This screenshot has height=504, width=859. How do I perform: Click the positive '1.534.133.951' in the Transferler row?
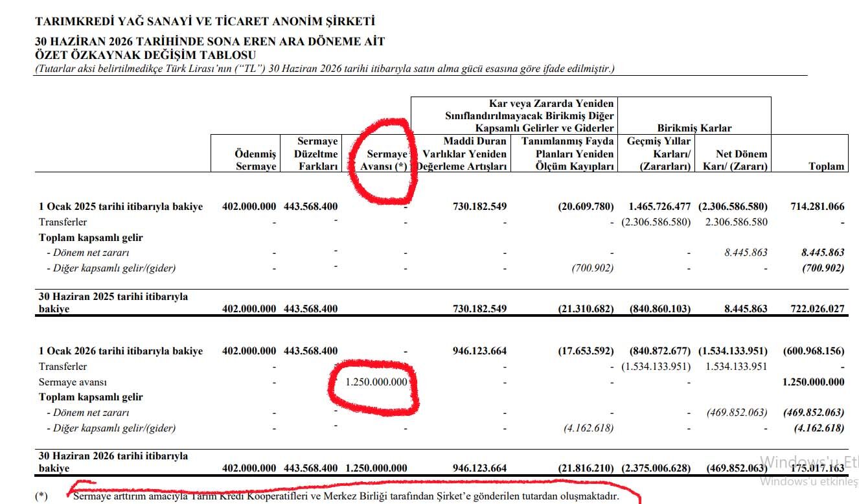coord(736,367)
